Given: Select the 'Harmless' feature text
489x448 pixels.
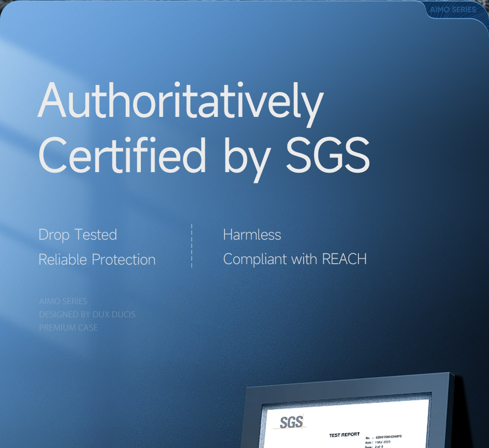Looking at the screenshot, I should pos(252,235).
